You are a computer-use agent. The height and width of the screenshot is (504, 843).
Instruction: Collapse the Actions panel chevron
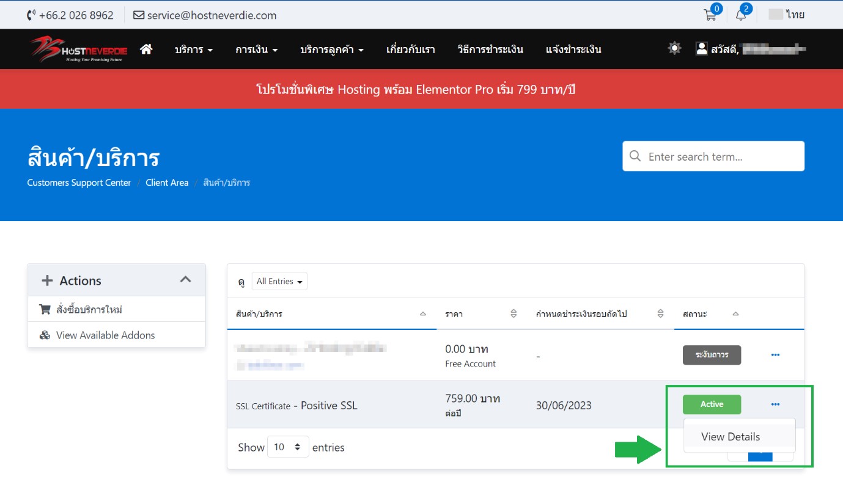(x=185, y=280)
